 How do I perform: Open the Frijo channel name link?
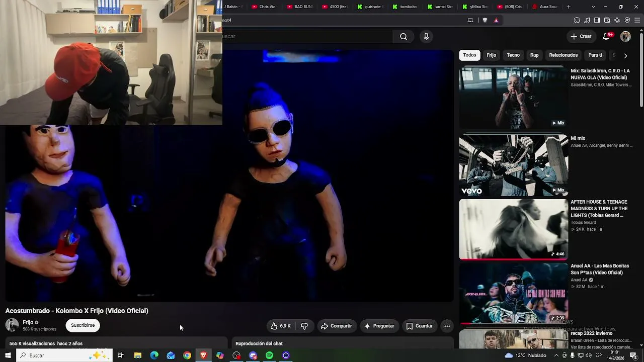click(28, 322)
